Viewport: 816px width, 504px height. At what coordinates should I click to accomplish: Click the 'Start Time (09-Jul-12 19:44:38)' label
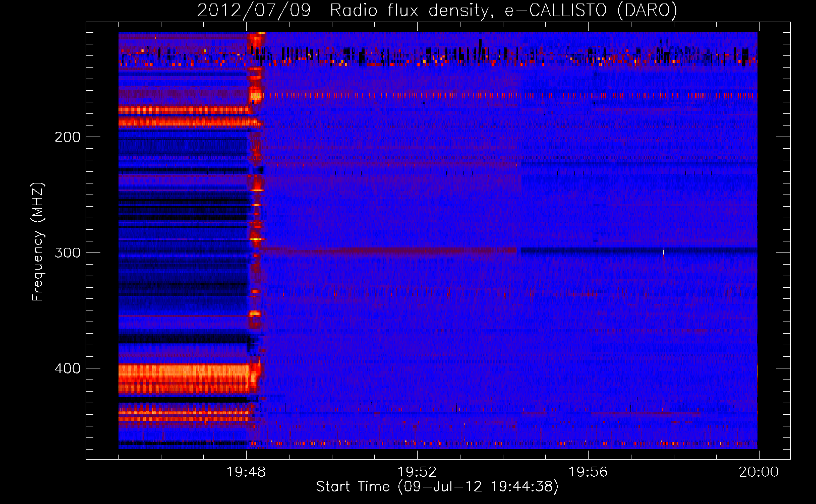click(437, 487)
